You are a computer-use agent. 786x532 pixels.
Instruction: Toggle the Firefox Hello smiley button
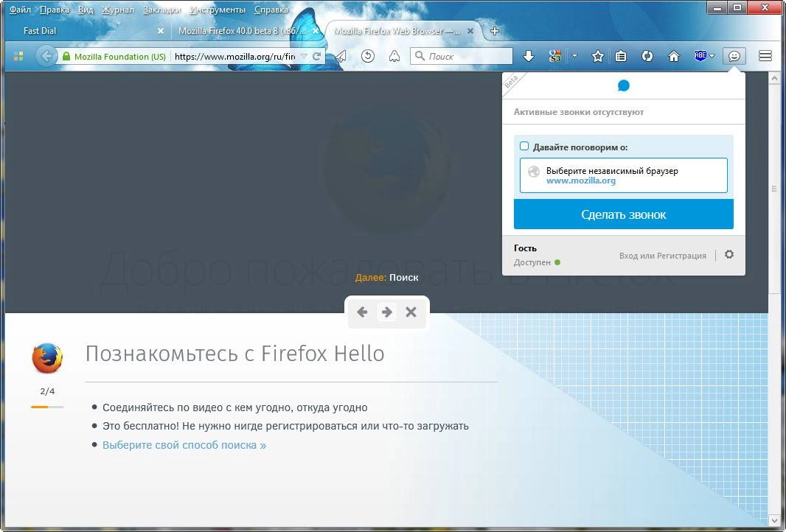[734, 56]
